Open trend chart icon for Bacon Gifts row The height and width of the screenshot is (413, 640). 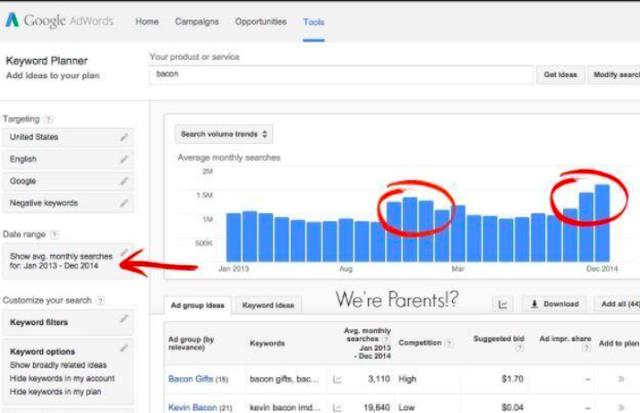(337, 380)
